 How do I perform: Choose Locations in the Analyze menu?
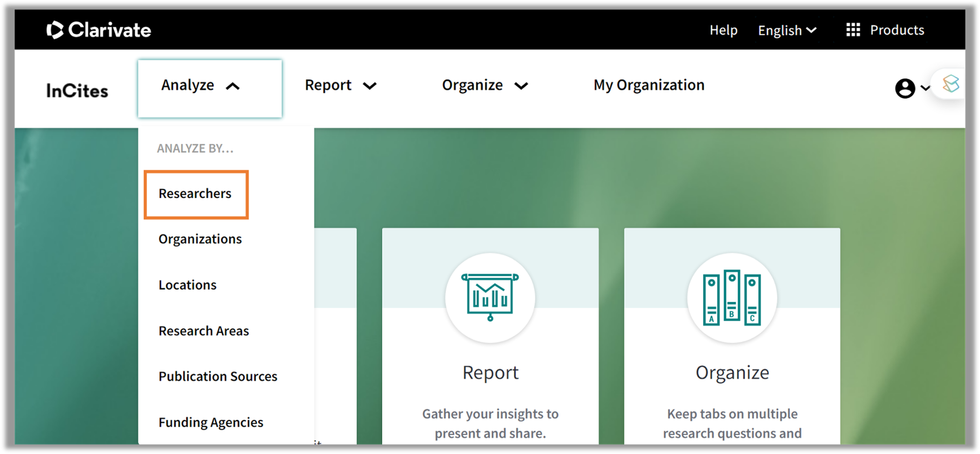(188, 285)
